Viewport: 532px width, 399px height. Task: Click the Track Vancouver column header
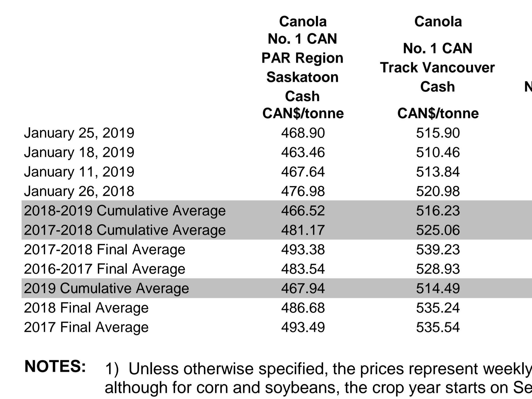tap(438, 68)
